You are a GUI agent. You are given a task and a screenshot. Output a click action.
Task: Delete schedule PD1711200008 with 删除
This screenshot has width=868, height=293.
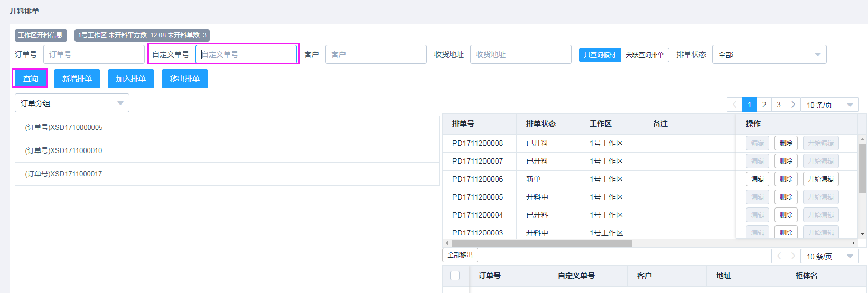pos(786,143)
